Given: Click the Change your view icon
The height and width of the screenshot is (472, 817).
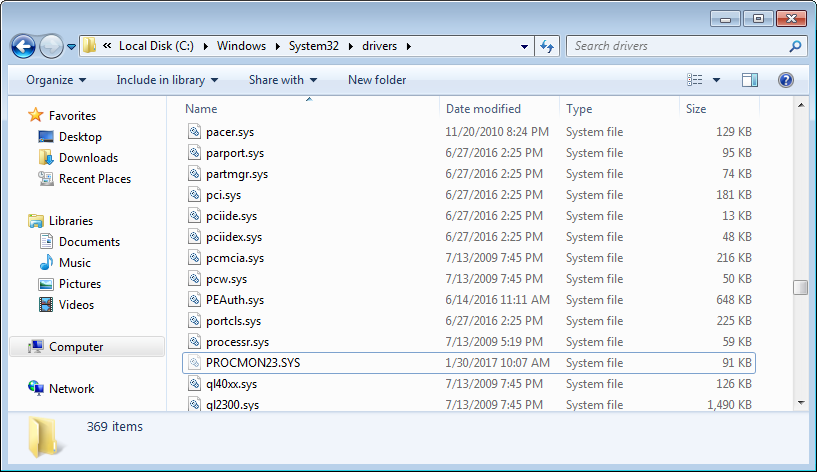Looking at the screenshot, I should (695, 80).
